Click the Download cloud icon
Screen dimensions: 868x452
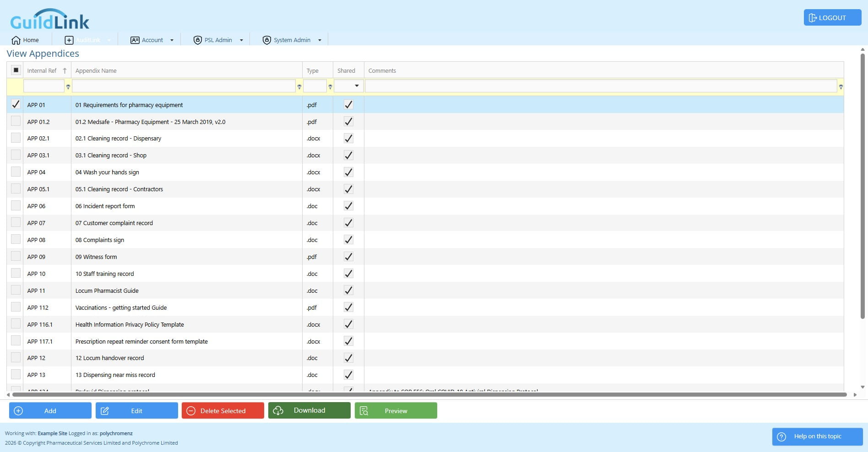278,411
